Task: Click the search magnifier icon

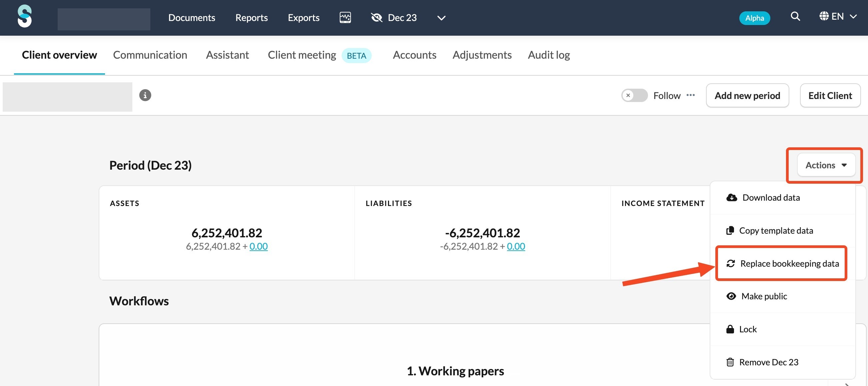Action: coord(795,16)
